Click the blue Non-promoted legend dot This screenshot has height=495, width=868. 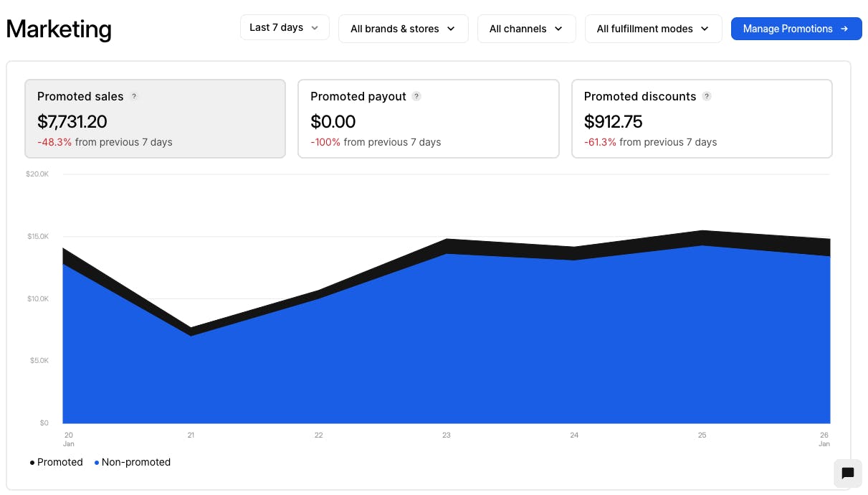point(97,463)
